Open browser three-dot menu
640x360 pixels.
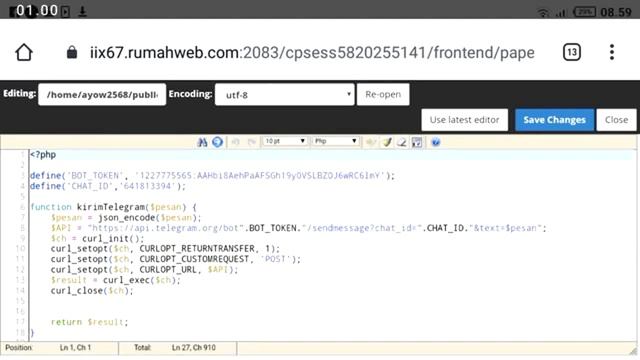[611, 52]
